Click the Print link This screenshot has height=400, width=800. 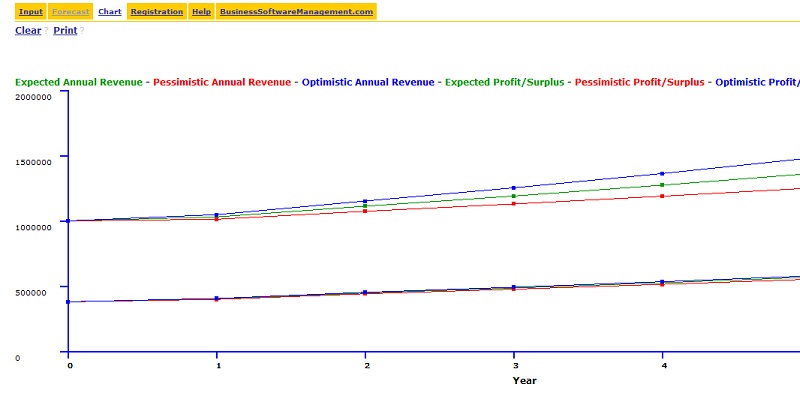pyautogui.click(x=65, y=31)
